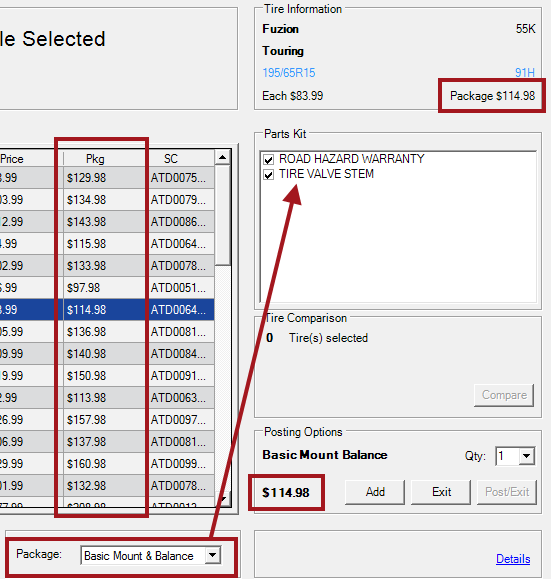Click the 195/65R15 tire size link

click(x=289, y=73)
